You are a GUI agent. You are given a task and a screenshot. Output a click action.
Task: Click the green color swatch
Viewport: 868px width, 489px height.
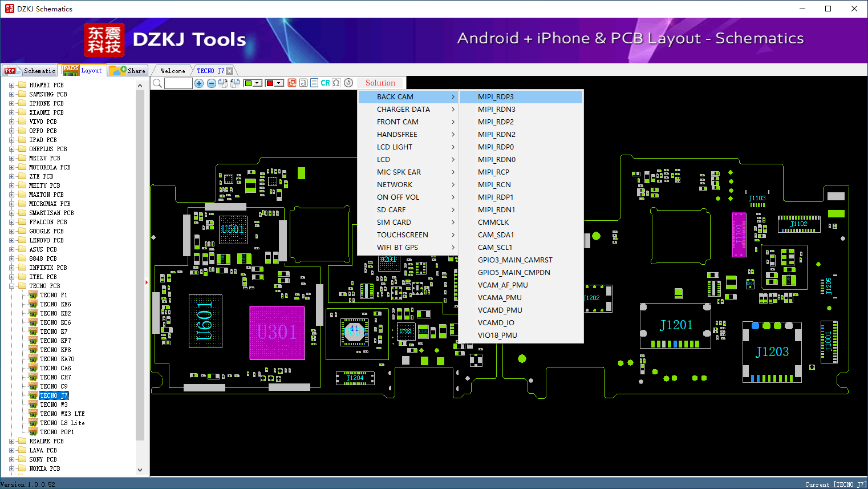[249, 83]
